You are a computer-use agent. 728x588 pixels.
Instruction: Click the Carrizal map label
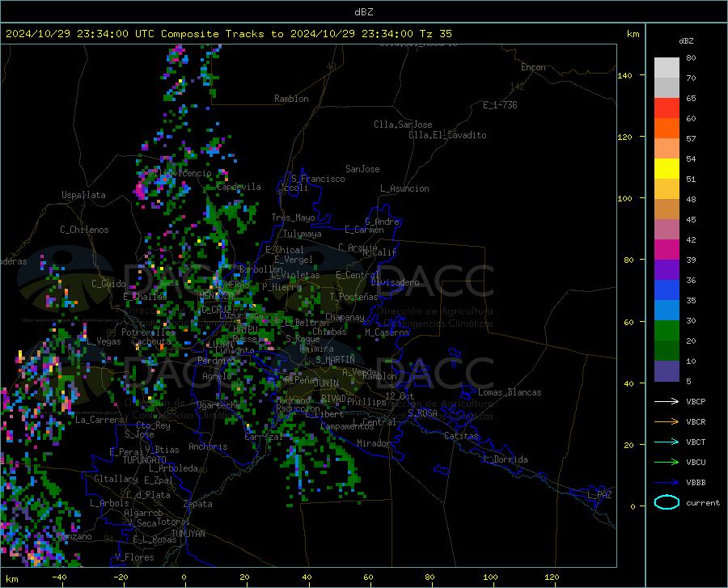click(264, 437)
